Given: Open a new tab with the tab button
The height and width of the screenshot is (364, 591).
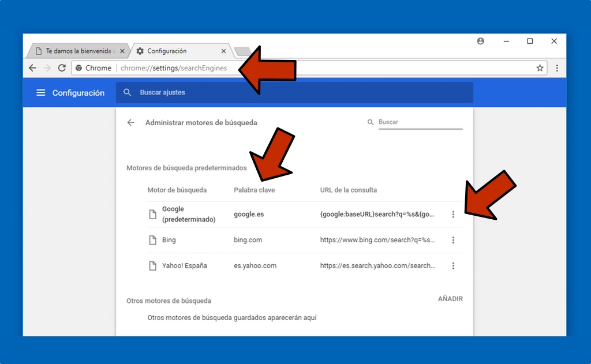Looking at the screenshot, I should [242, 51].
